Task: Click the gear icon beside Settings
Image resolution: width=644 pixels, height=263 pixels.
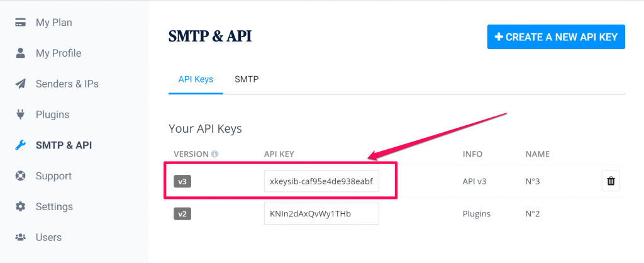Action: pos(20,206)
